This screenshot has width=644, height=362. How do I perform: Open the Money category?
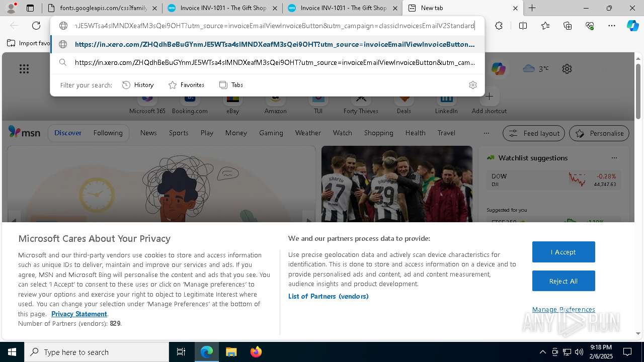(236, 133)
